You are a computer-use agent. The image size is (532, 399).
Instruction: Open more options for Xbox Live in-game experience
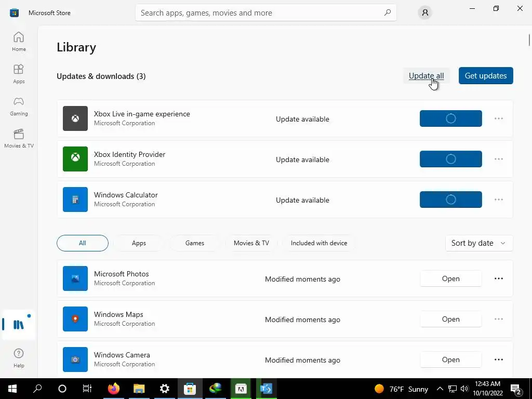click(498, 118)
